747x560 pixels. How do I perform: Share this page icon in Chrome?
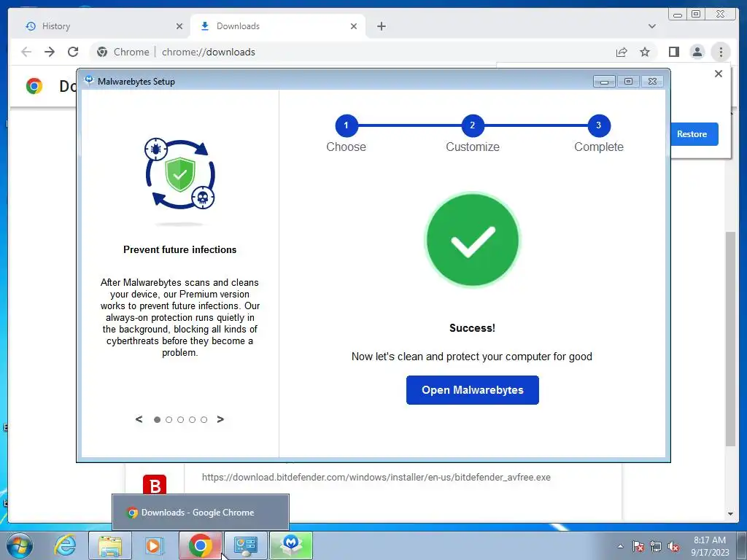pyautogui.click(x=622, y=52)
